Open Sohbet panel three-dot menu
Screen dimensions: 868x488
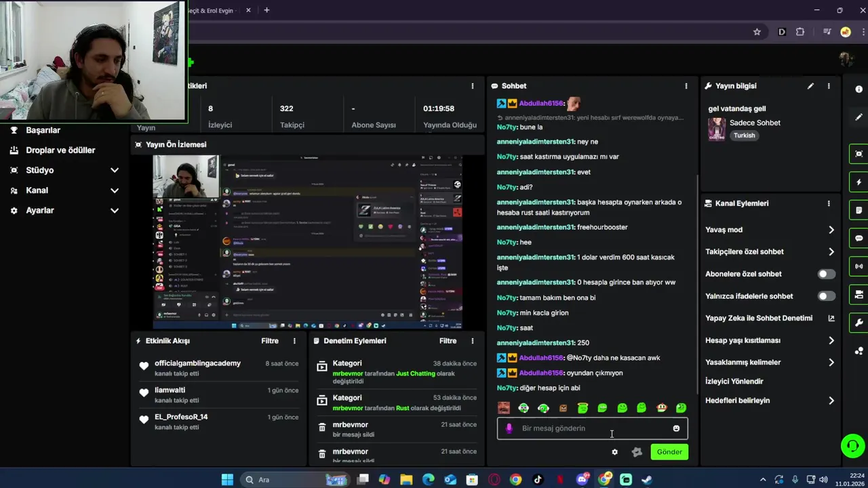point(686,86)
